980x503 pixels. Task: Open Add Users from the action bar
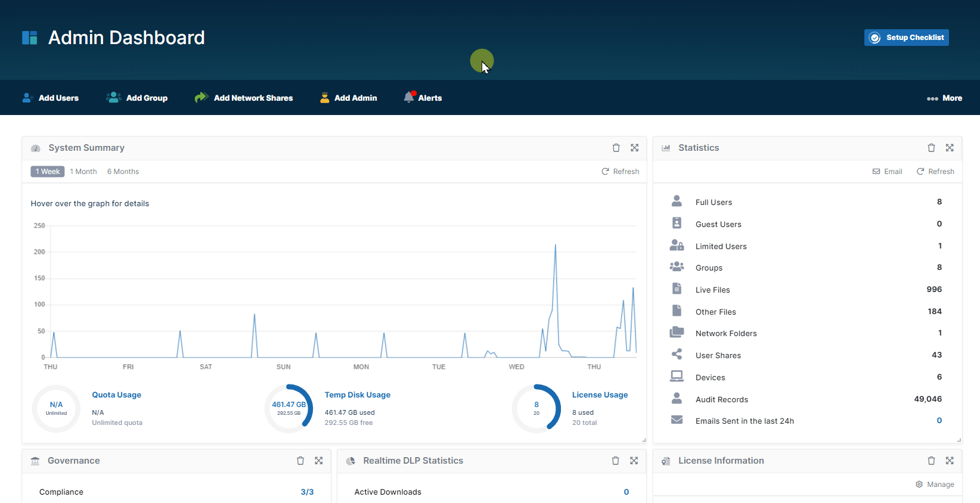[x=51, y=98]
